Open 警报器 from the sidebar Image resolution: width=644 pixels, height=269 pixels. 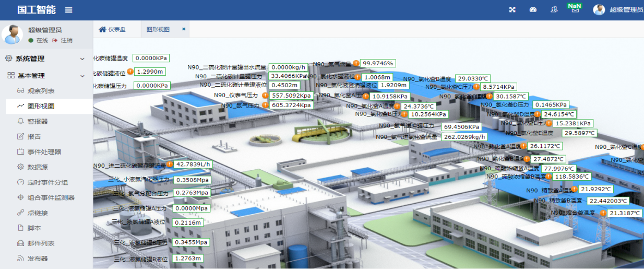click(x=38, y=121)
